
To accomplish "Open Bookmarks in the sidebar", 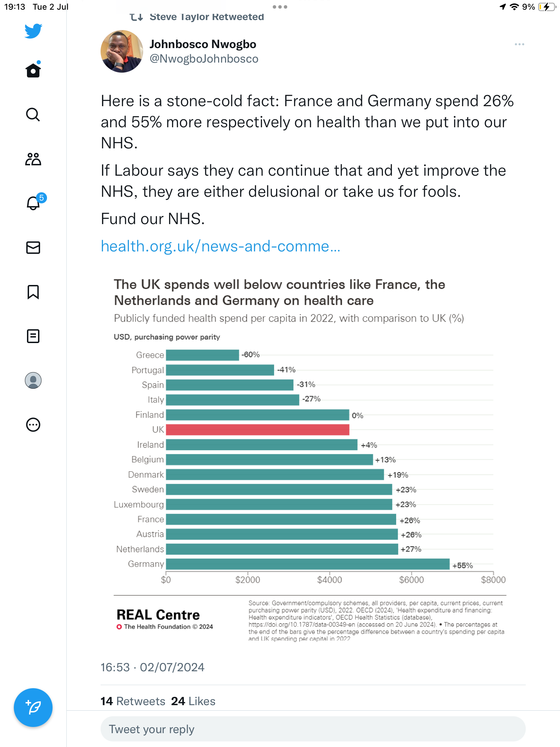I will (33, 292).
